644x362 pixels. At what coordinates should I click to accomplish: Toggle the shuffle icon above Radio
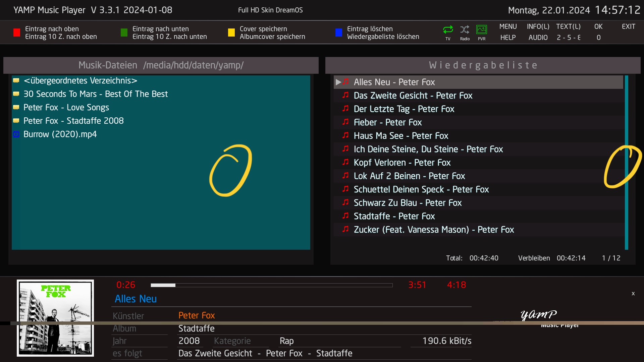pos(465,29)
